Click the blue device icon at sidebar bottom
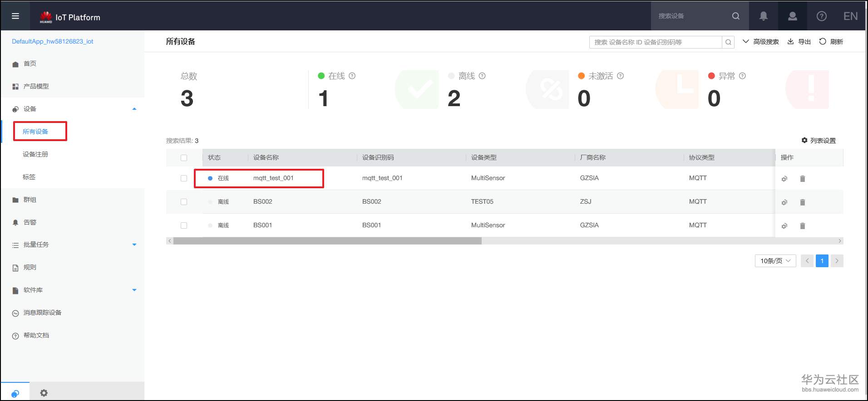The image size is (868, 401). coord(15,393)
